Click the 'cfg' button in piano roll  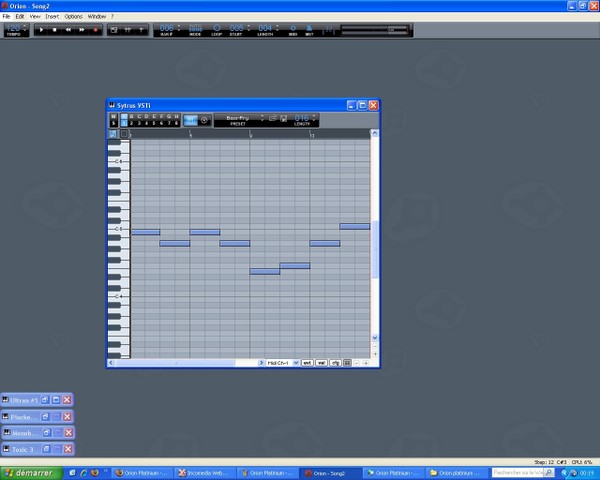(335, 362)
